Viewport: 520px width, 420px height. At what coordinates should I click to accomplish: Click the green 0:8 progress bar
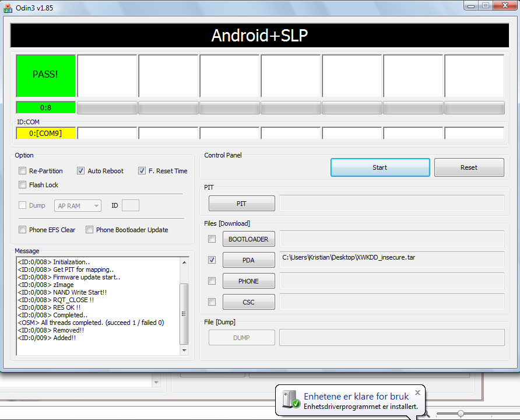click(x=46, y=107)
